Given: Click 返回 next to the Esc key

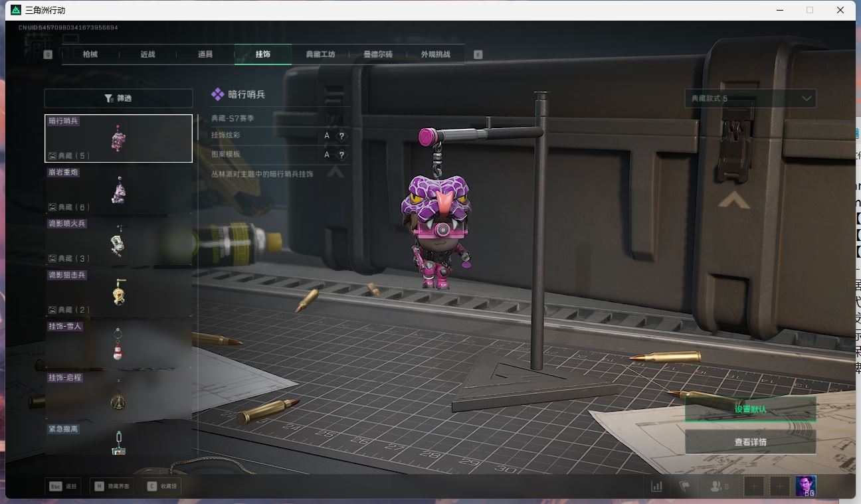Looking at the screenshot, I should (x=64, y=487).
